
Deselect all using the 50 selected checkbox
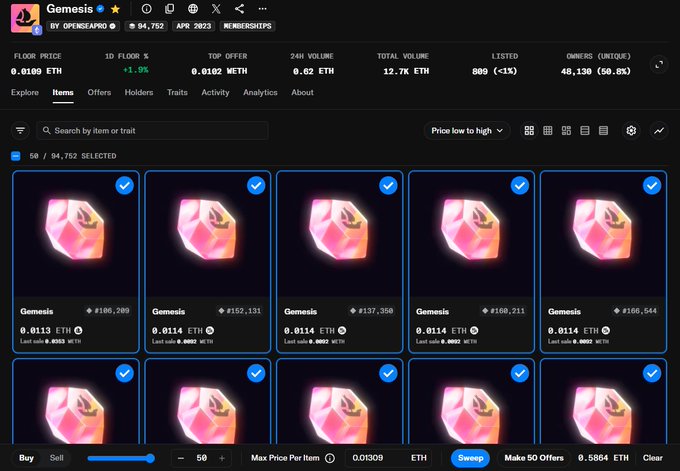[x=16, y=156]
